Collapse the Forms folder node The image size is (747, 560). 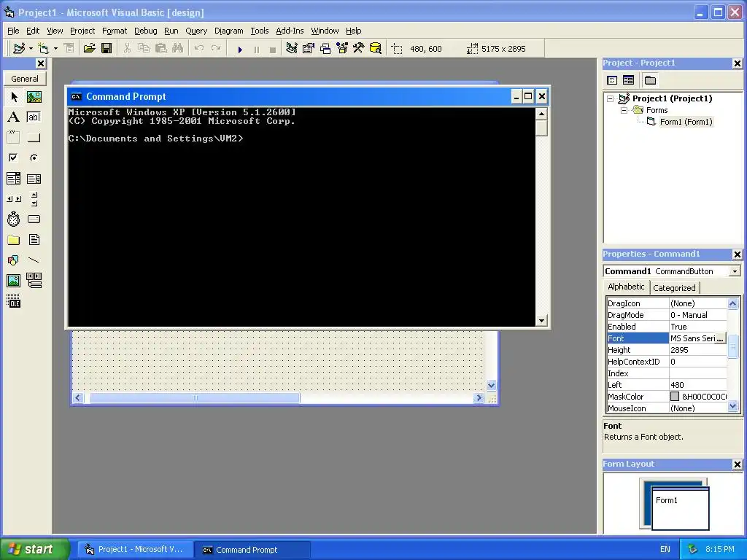[624, 111]
